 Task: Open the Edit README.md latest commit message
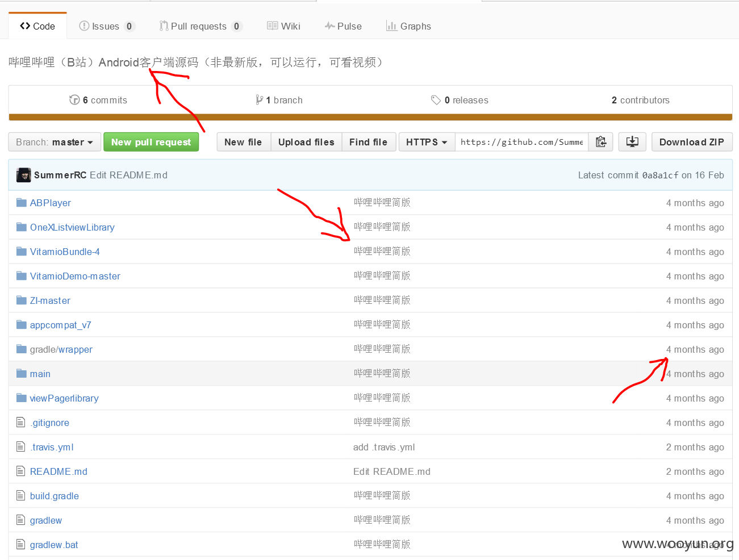[x=128, y=175]
